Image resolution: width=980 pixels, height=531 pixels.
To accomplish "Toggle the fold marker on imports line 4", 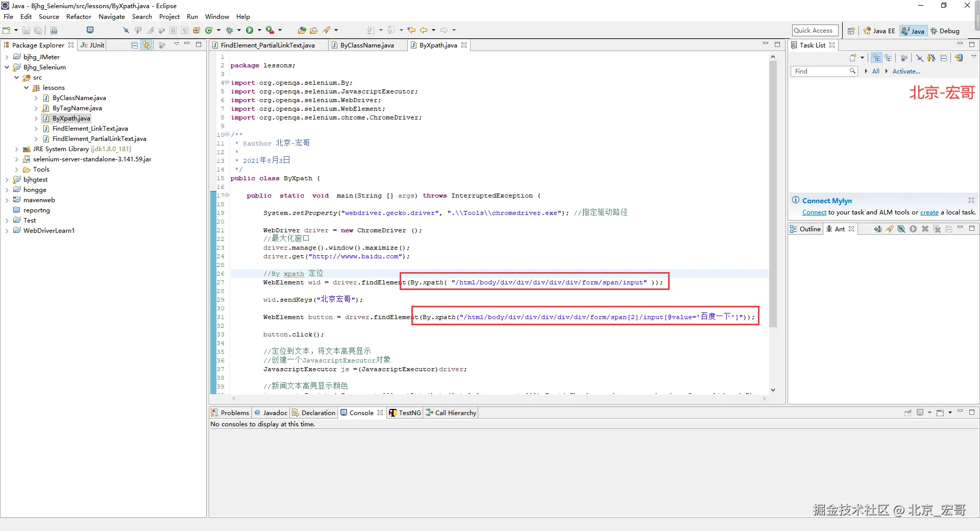I will click(x=227, y=82).
